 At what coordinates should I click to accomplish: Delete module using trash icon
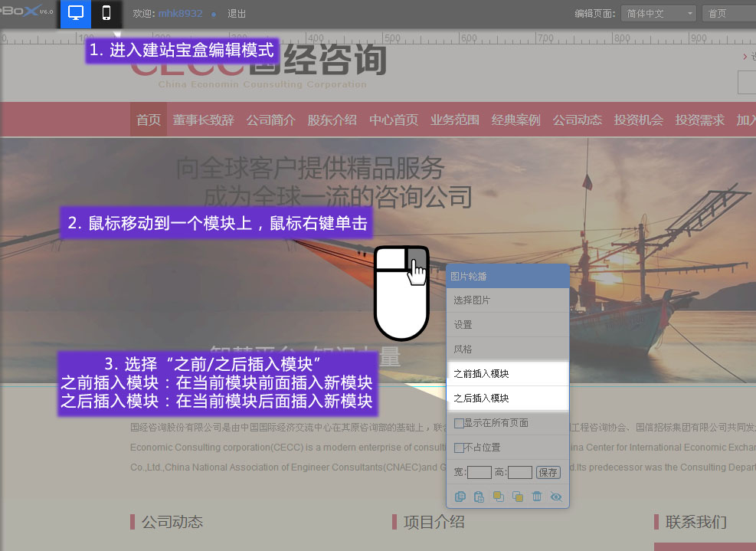537,497
